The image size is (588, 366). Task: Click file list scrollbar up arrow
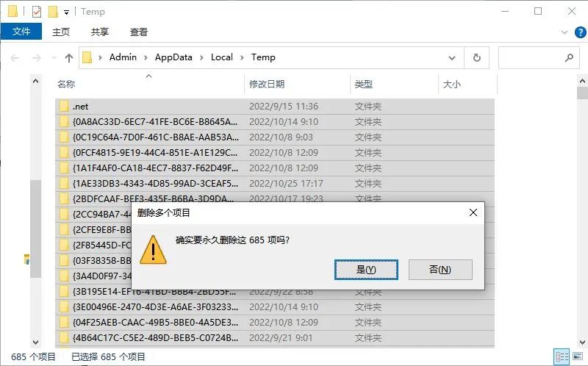(x=582, y=81)
